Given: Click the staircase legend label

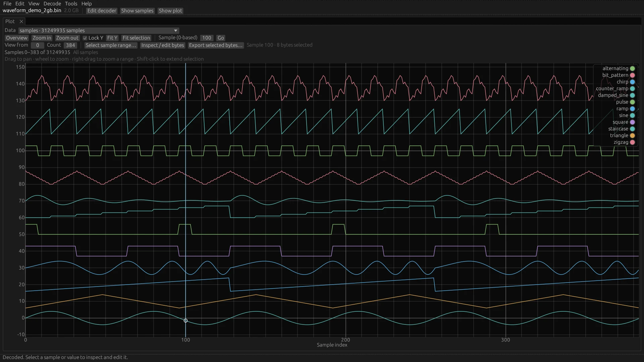Looking at the screenshot, I should pos(618,129).
